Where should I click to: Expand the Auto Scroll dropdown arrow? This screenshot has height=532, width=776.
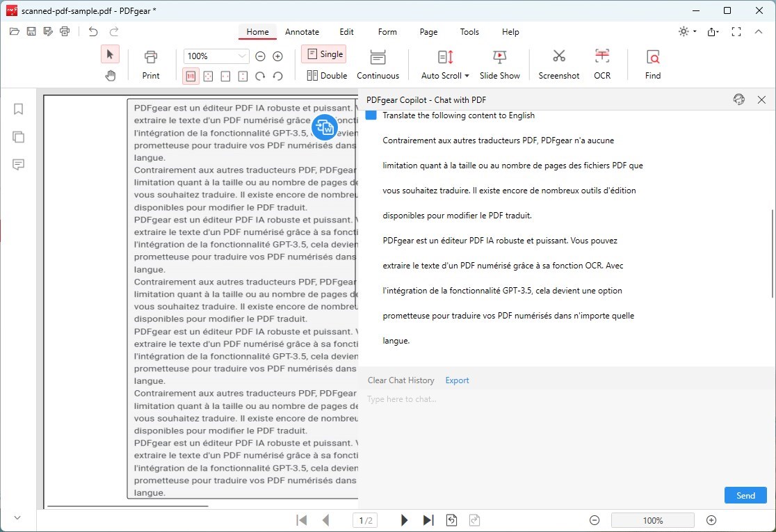coord(467,76)
